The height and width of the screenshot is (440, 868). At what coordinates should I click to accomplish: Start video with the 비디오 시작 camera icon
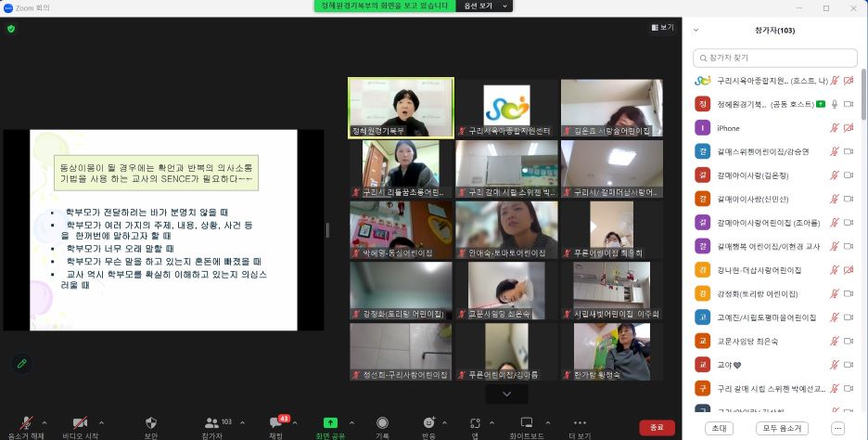81,422
